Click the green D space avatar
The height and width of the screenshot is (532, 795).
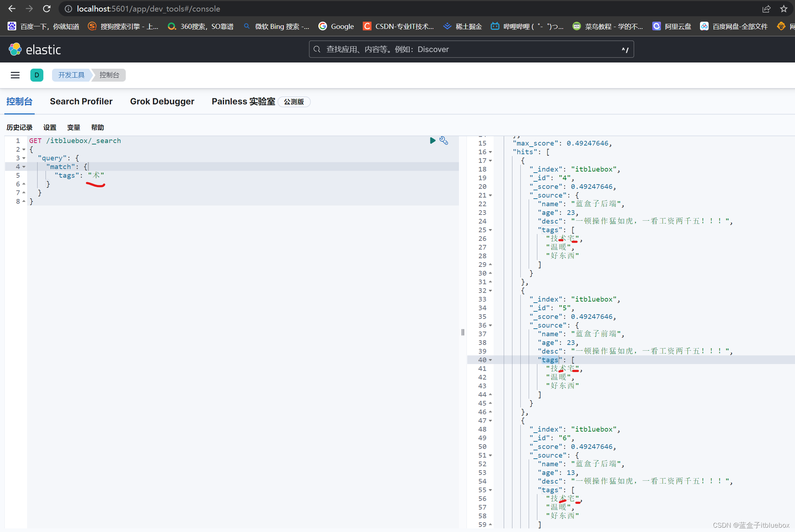coord(37,75)
